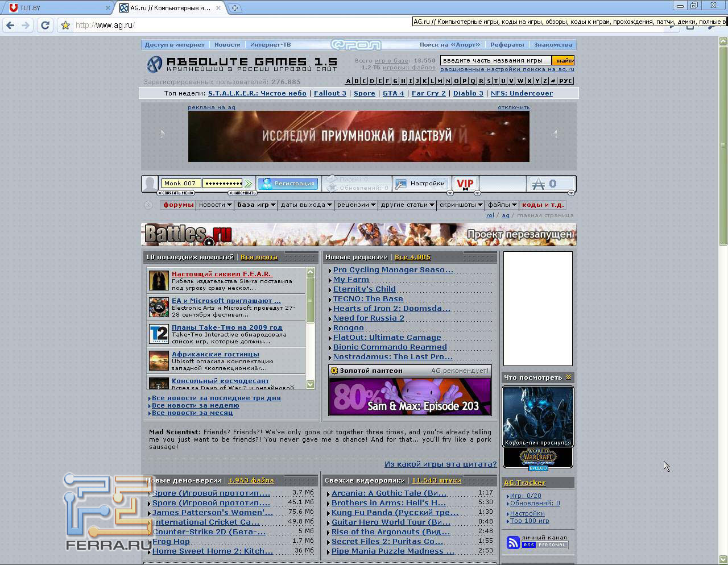This screenshot has height=565, width=728.
Task: Toggle 'Спрятать меню' to hide the menu
Action: click(x=176, y=193)
